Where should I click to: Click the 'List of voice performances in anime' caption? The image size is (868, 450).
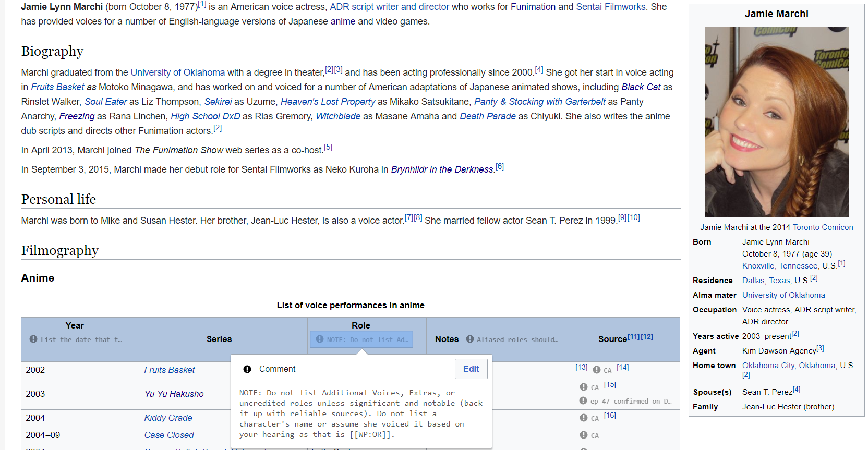click(x=351, y=305)
